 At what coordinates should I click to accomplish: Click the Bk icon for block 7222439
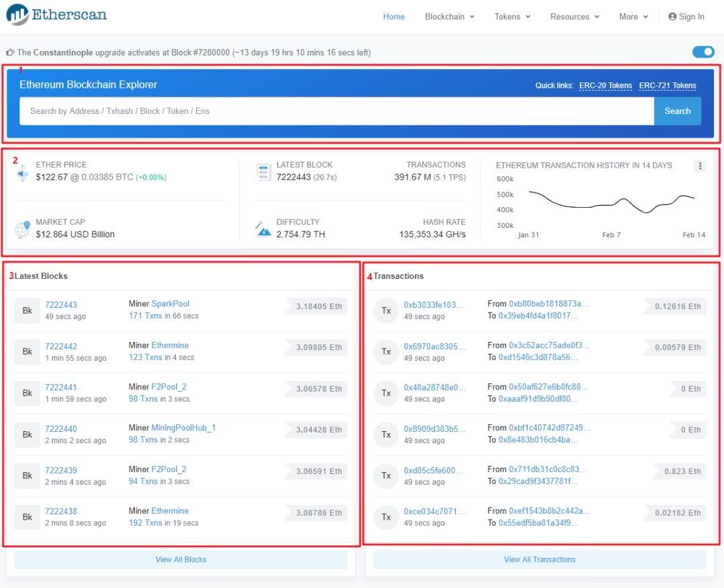tap(27, 476)
